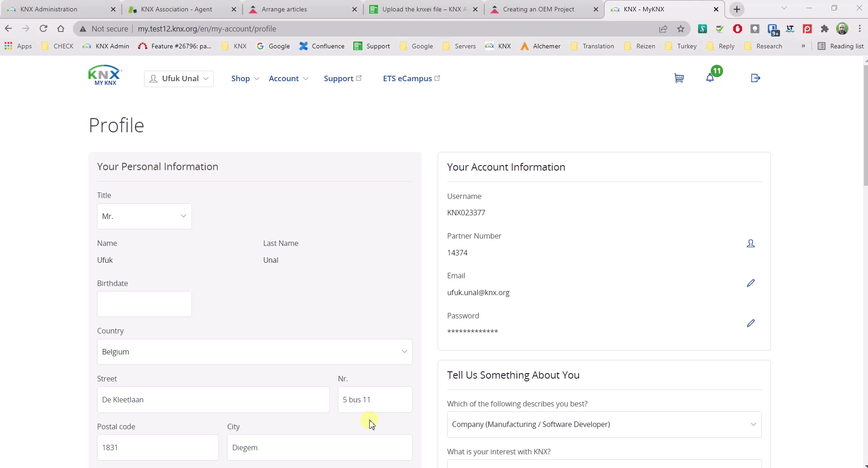The height and width of the screenshot is (468, 868).
Task: Open the Chrome three-dot menu
Action: (859, 29)
